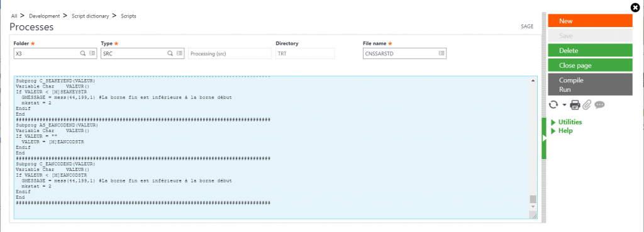
Task: Click Compile in the grey button
Action: click(x=571, y=80)
